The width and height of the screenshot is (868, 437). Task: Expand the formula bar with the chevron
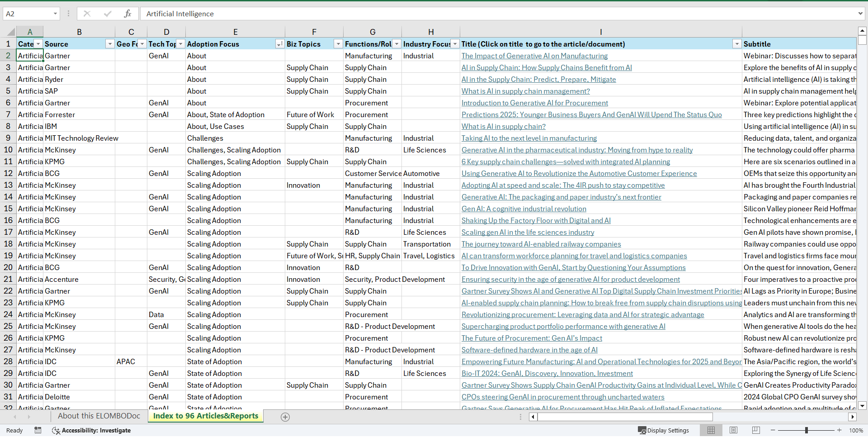tap(860, 14)
